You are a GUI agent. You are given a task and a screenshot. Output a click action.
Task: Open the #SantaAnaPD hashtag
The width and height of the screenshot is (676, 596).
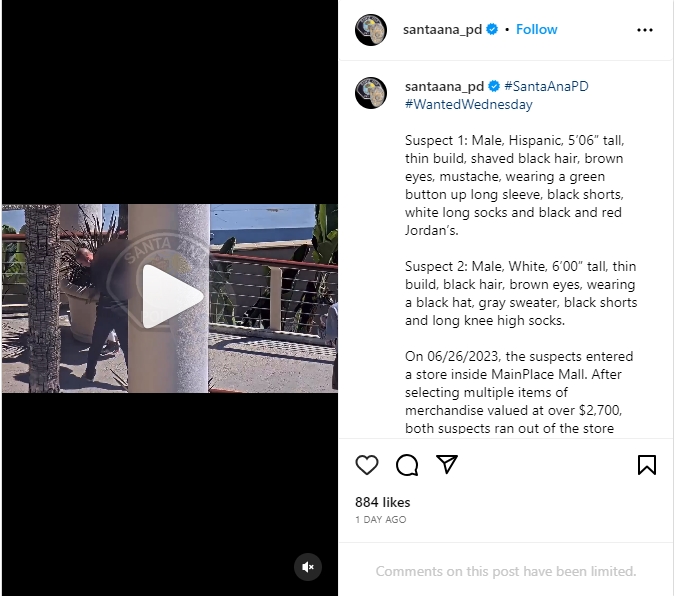pyautogui.click(x=546, y=86)
